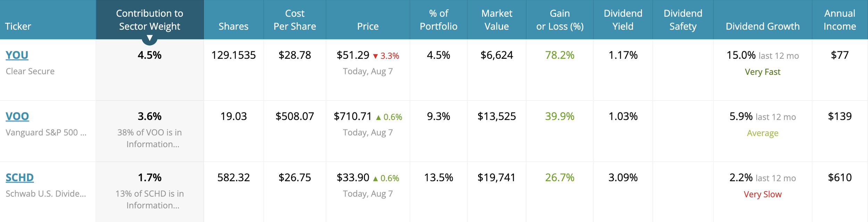This screenshot has height=222, width=868.
Task: Sort table by Ticker column header
Action: [x=18, y=26]
